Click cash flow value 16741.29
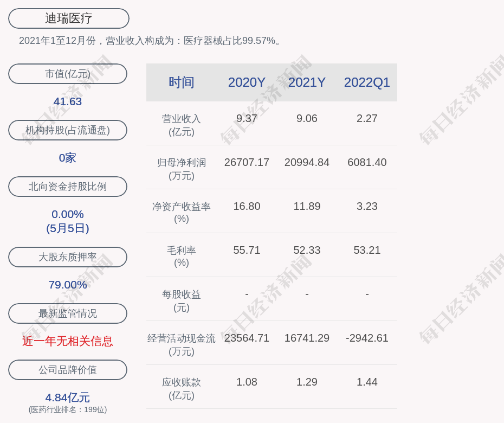The width and height of the screenshot is (504, 423). 307,338
